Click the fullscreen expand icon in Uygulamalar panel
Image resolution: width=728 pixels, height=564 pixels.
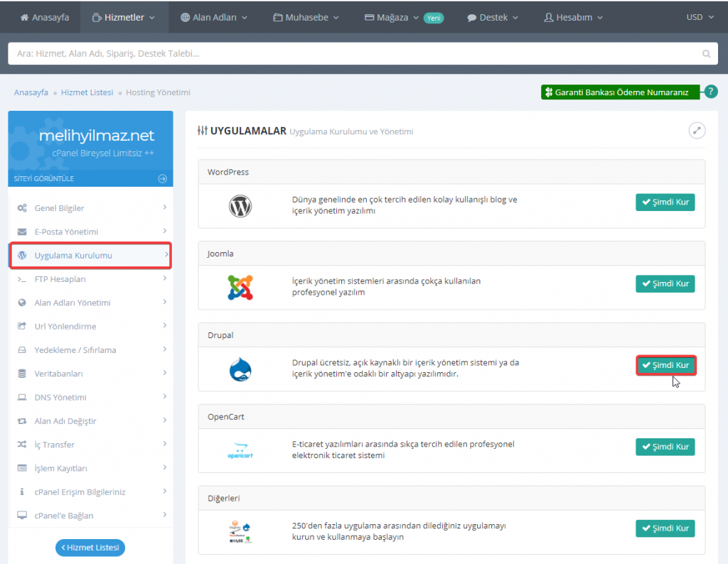point(697,131)
